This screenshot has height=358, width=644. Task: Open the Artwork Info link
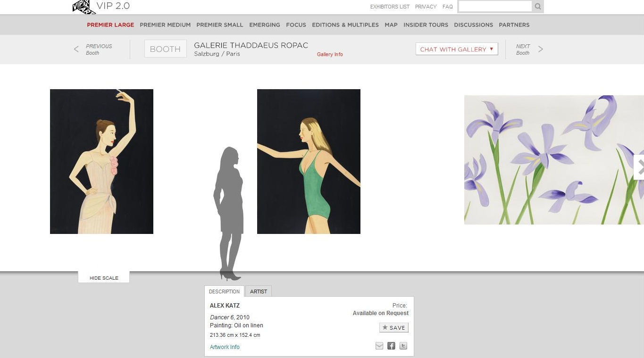pos(225,347)
